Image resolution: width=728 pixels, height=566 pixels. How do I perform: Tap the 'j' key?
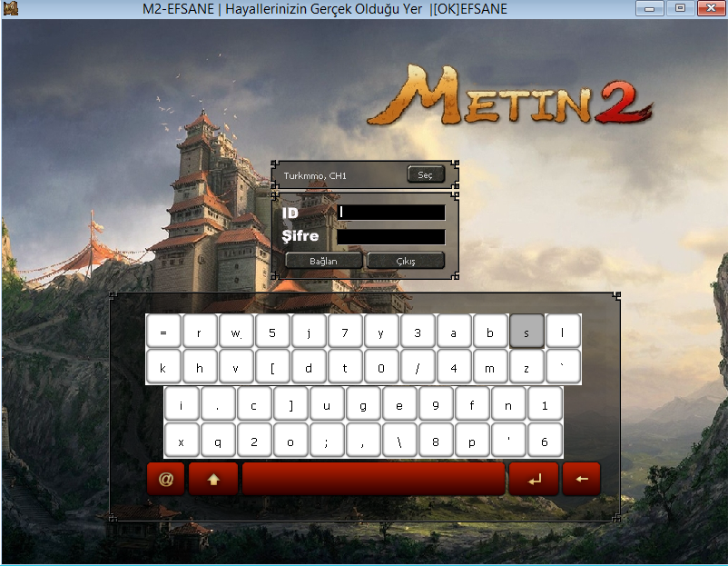[x=309, y=332]
